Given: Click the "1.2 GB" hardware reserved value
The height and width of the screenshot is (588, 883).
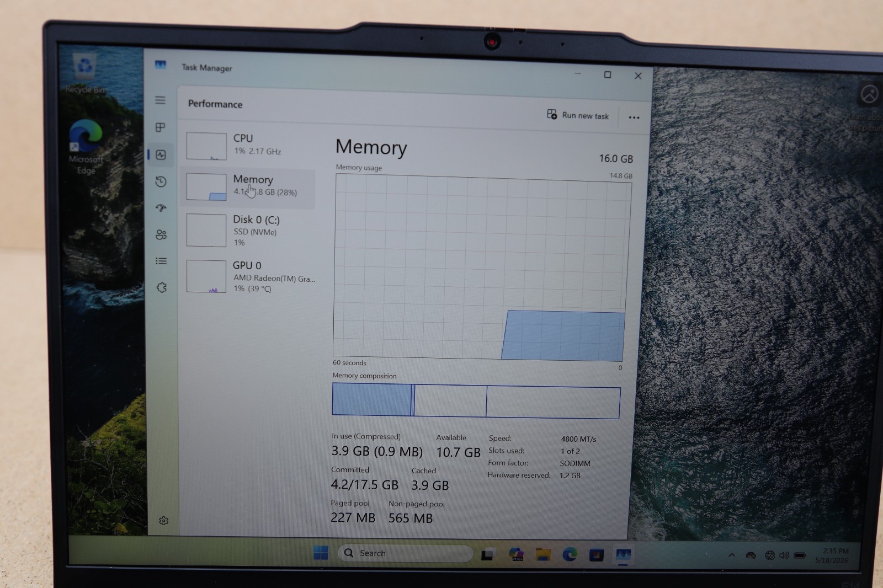Looking at the screenshot, I should (570, 475).
